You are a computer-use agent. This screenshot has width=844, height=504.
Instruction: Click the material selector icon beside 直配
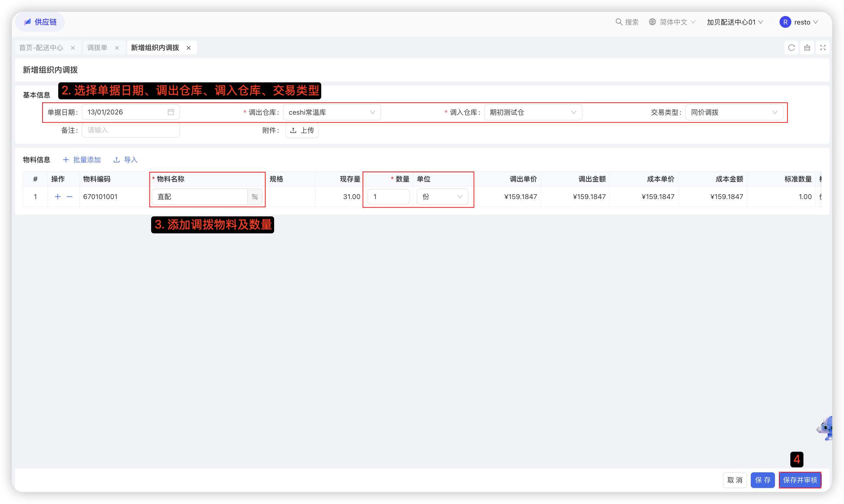[255, 197]
